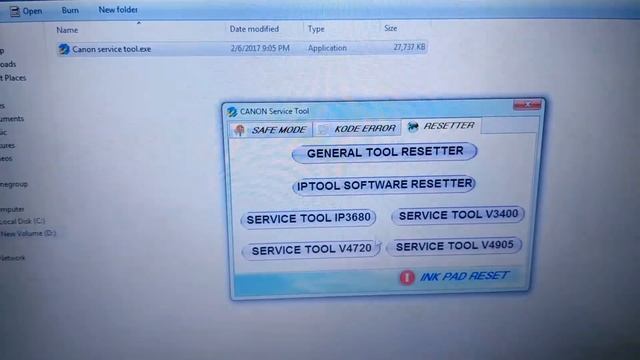640x360 pixels.
Task: Launch SERVICE TOOL IP3680
Action: [308, 218]
